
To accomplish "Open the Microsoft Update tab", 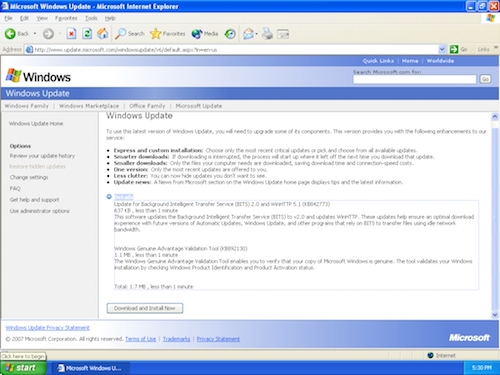I will [x=199, y=106].
